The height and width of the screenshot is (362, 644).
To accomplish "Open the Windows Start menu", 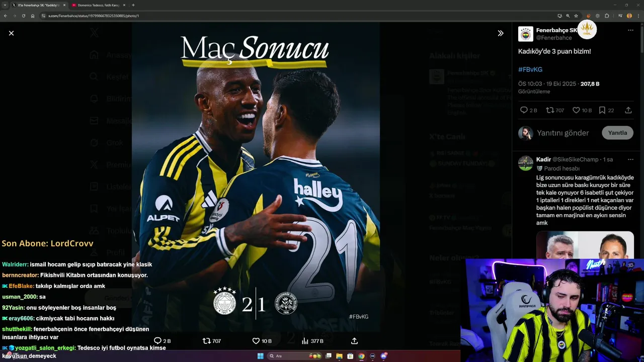I will pos(260,356).
